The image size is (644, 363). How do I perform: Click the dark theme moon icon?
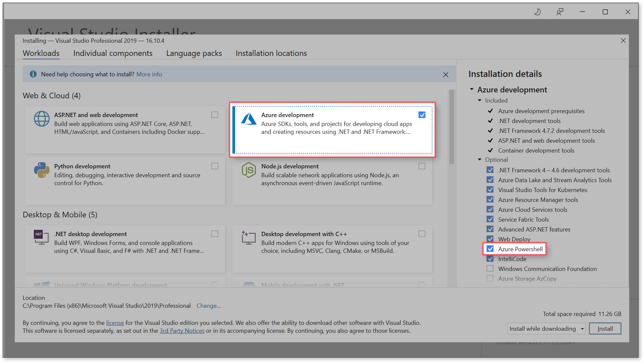click(x=537, y=12)
